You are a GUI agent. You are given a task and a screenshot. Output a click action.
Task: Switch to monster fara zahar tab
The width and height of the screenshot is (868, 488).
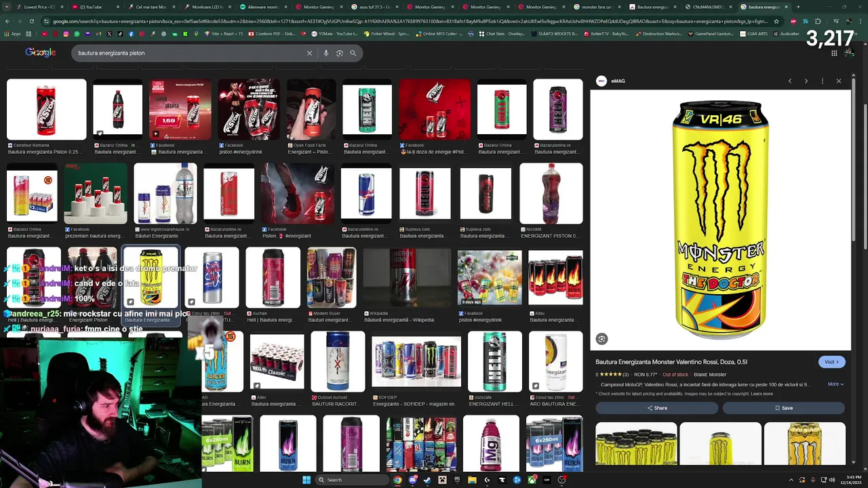pyautogui.click(x=597, y=7)
